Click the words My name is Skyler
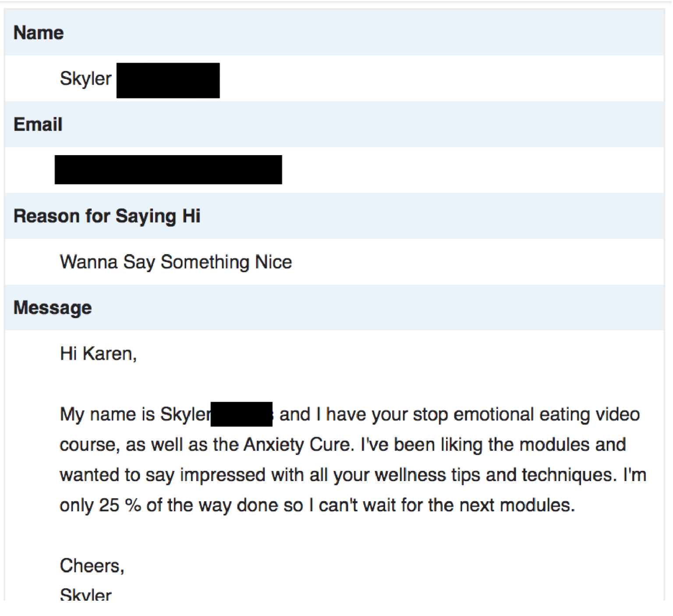 coord(135,414)
